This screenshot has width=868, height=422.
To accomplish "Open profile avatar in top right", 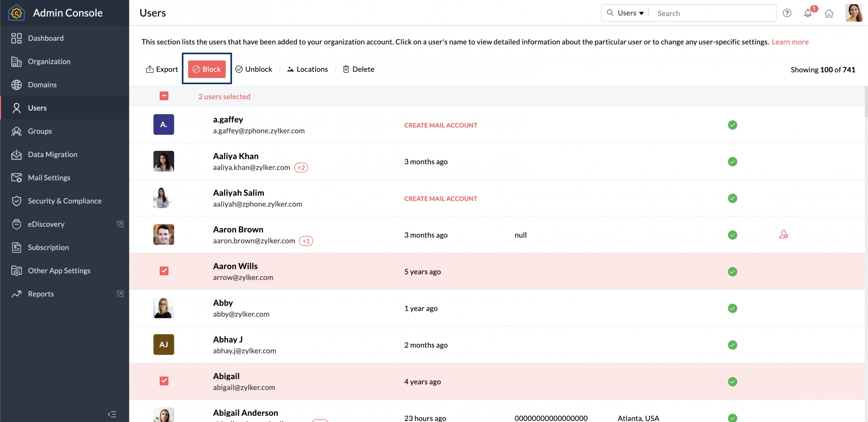I will [854, 13].
